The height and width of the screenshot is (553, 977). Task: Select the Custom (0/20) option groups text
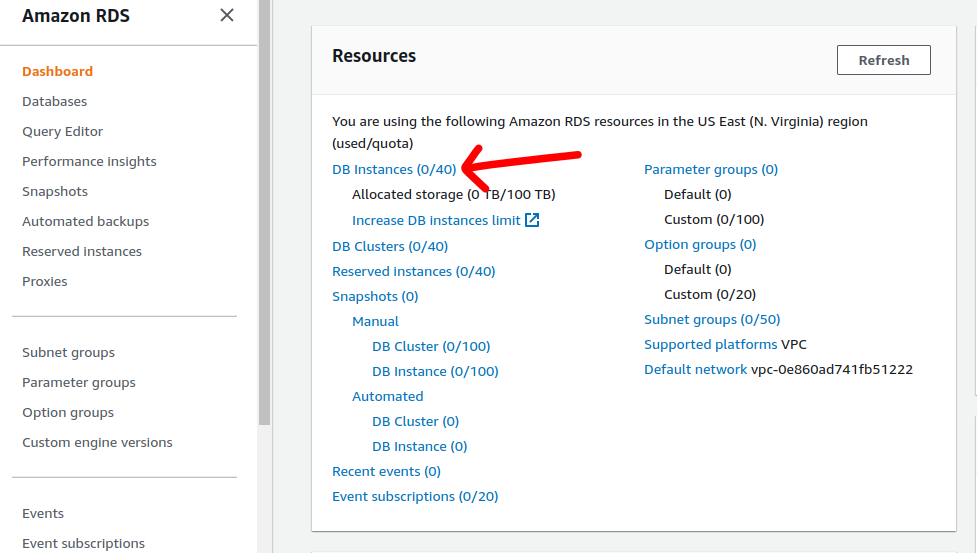[x=710, y=294]
